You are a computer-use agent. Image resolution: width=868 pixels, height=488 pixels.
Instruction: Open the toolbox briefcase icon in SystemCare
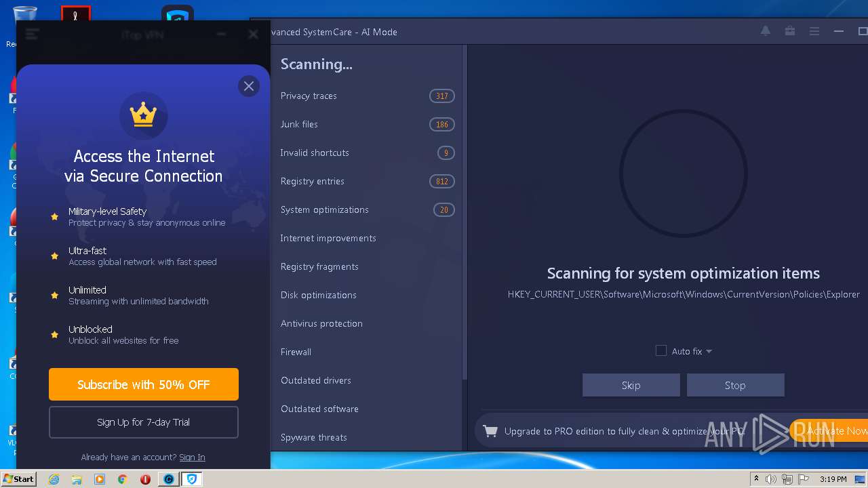790,31
